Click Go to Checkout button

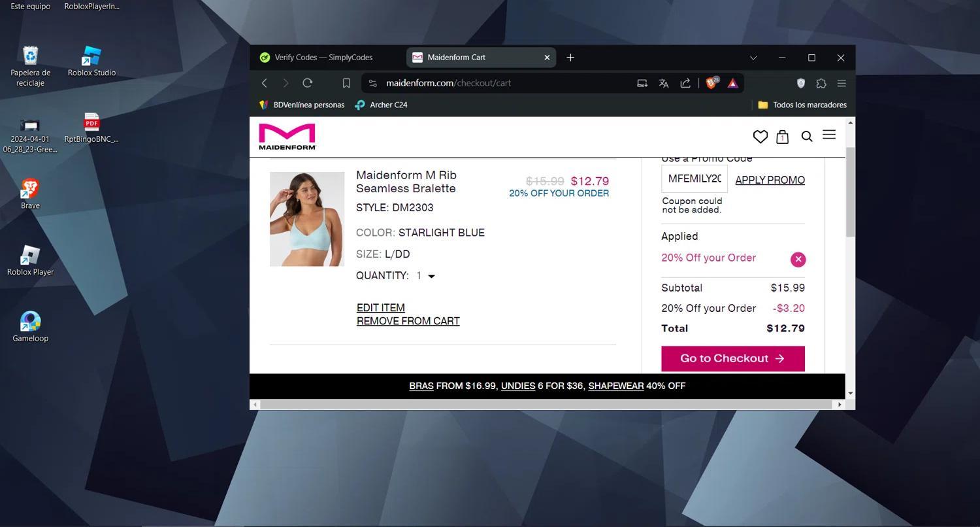[x=732, y=358]
